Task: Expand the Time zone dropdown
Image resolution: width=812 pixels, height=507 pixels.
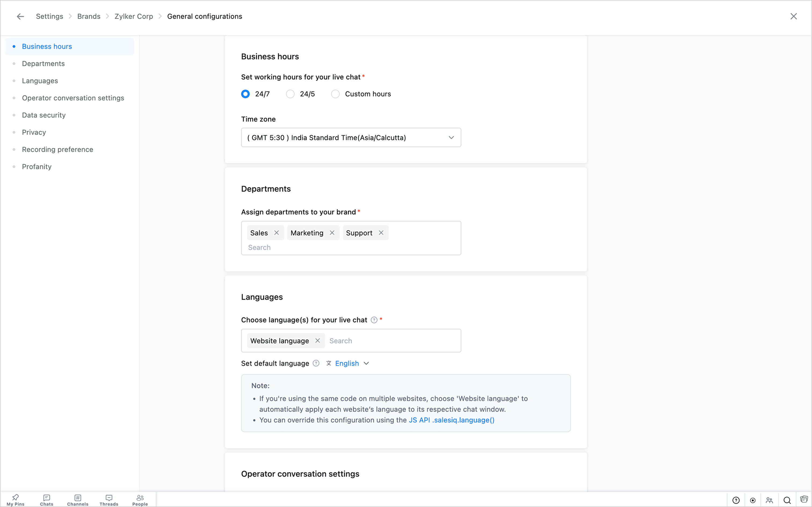Action: [351, 137]
